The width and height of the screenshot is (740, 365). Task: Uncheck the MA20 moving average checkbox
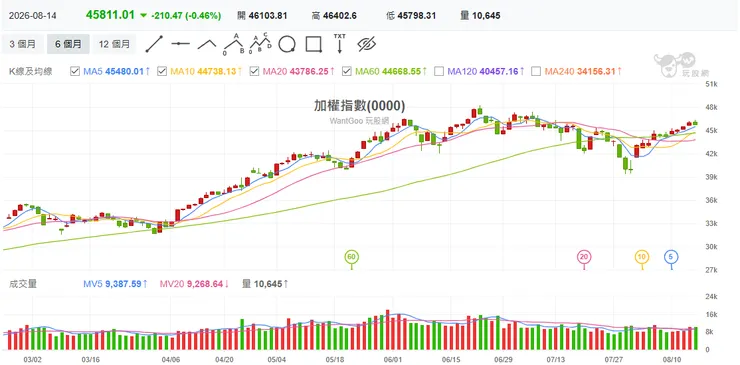pyautogui.click(x=254, y=71)
